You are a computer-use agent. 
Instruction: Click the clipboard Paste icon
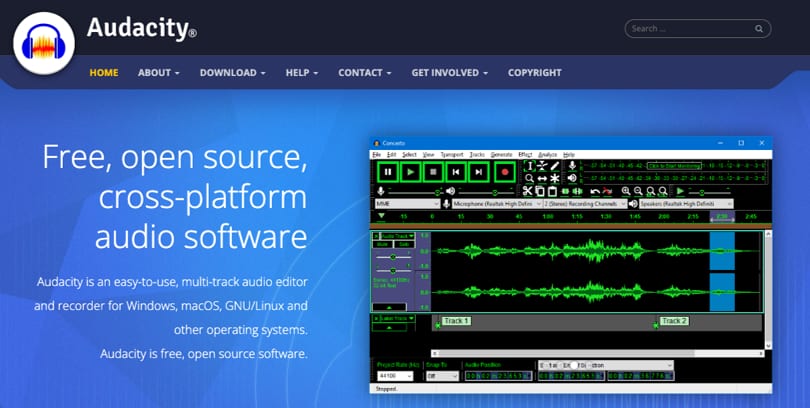tap(552, 191)
